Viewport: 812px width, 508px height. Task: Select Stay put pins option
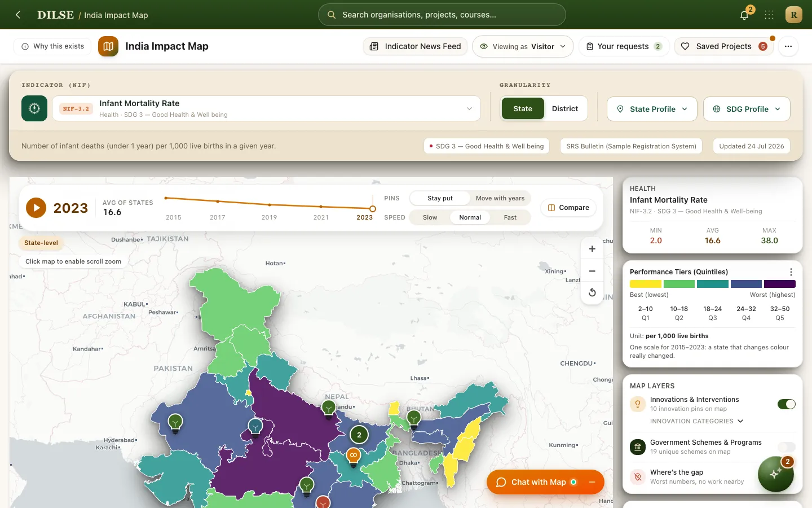click(x=440, y=198)
